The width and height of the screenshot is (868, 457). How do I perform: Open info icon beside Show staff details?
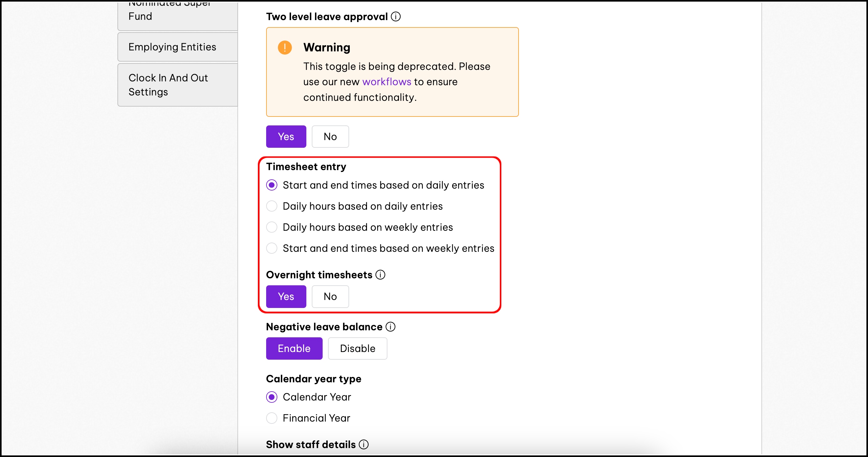click(363, 445)
